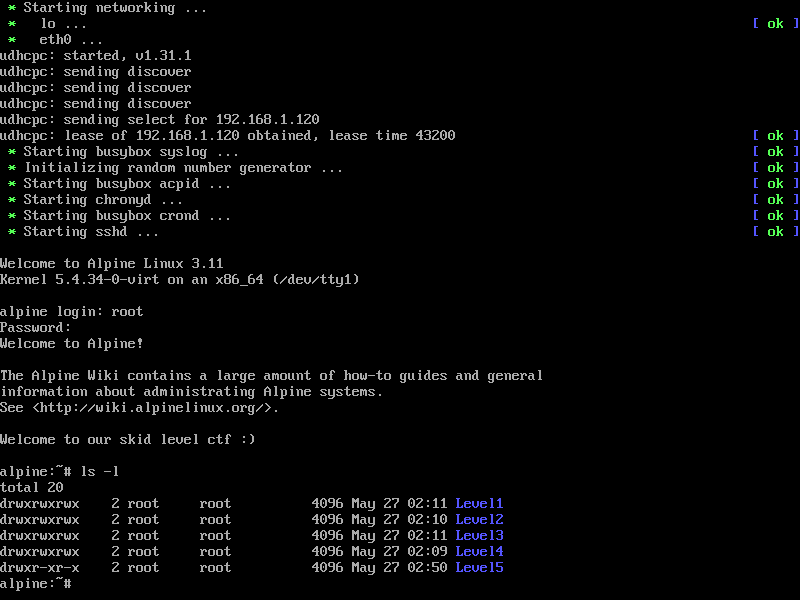Select the Level2 directory entry
This screenshot has height=600, width=800.
(479, 520)
